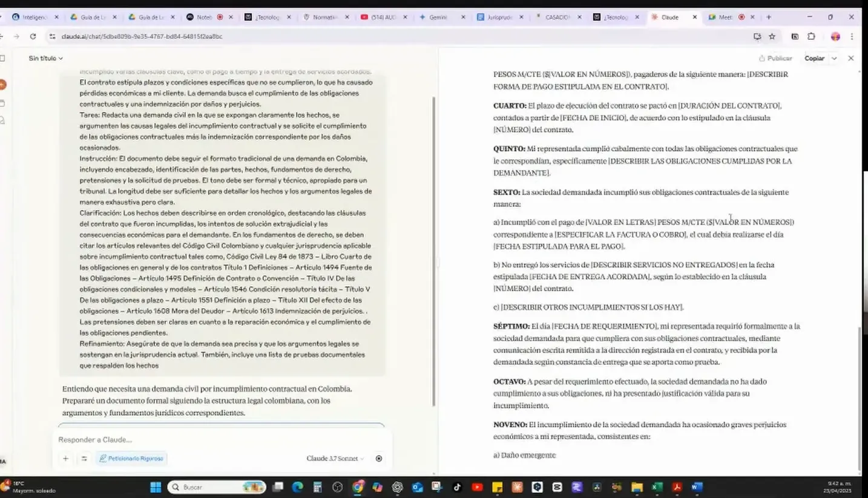Click the sidebar search icon on the left edge
This screenshot has height=498, width=868.
pos(2,120)
